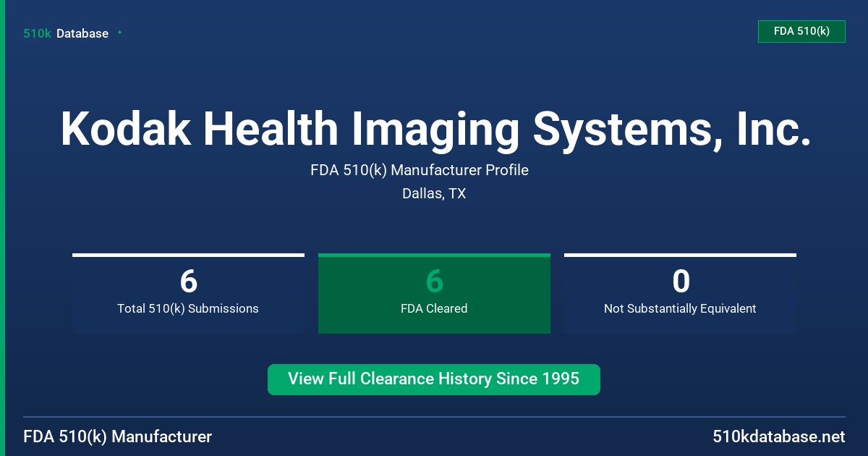This screenshot has width=868, height=456.
Task: Select the Not Substantially Equivalent card
Action: pos(680,294)
